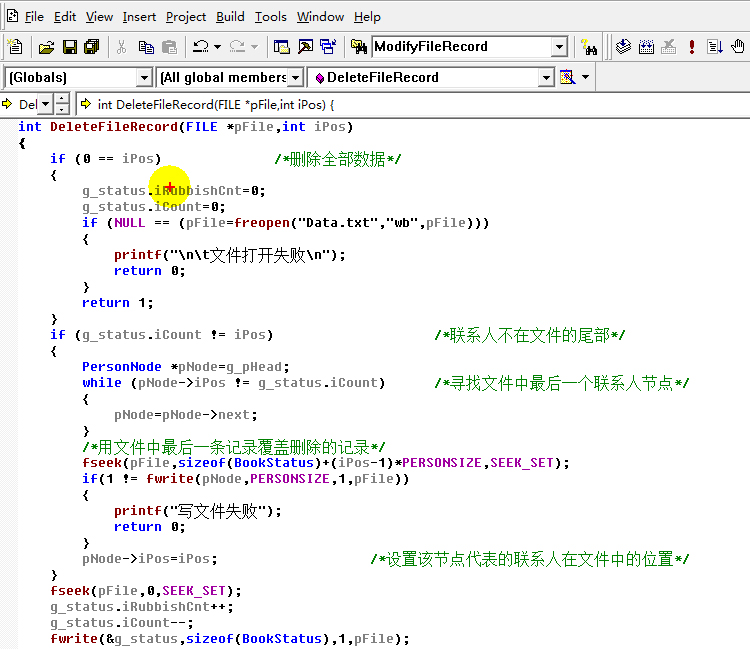
Task: Open the View menu
Action: (99, 17)
